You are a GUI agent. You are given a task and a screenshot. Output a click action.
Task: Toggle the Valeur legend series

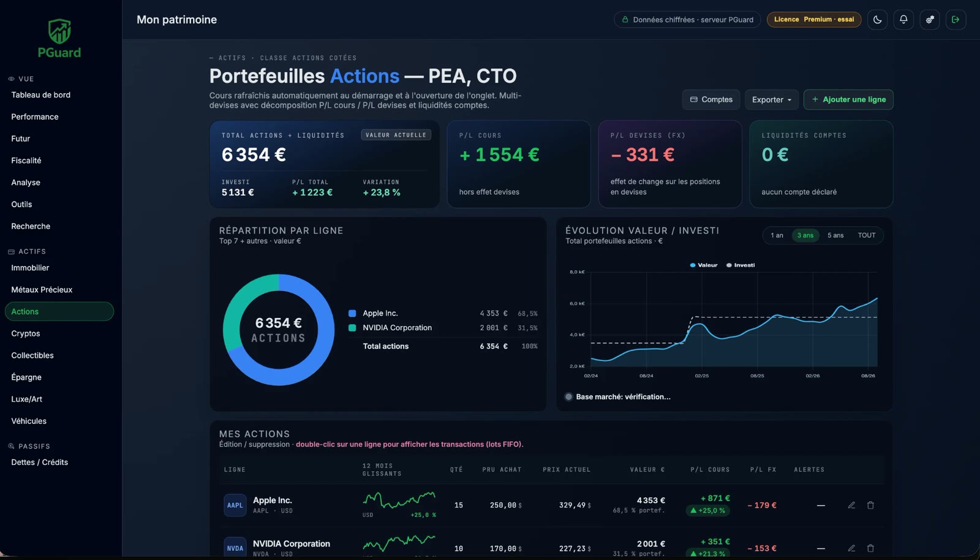tap(704, 265)
